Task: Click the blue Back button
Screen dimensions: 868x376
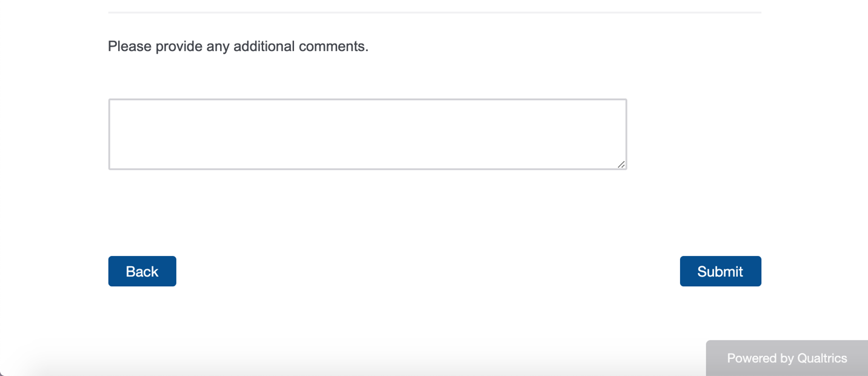Action: pos(142,271)
